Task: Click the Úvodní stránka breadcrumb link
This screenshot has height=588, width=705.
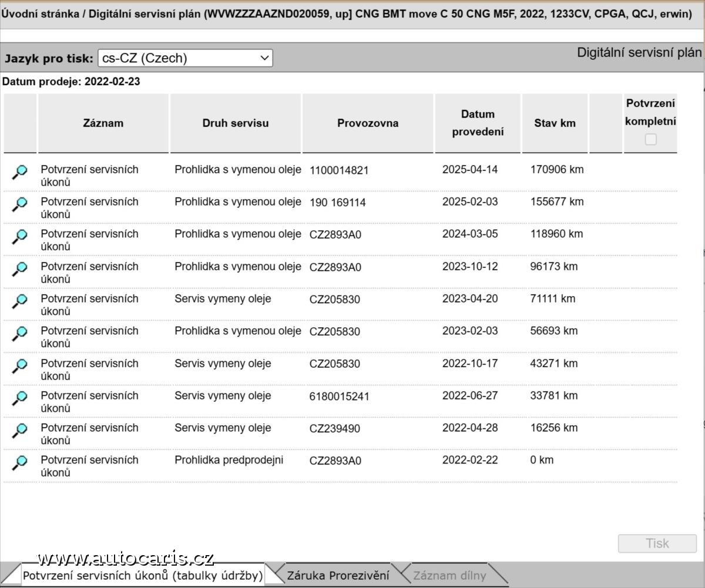Action: click(39, 14)
